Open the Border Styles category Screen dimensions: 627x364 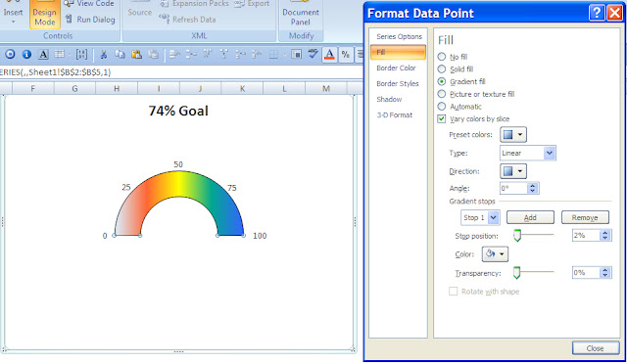pos(398,83)
